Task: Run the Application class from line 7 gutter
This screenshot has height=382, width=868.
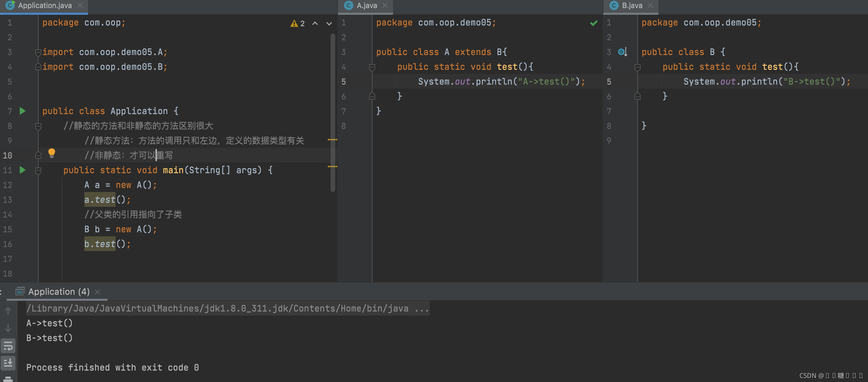Action: point(23,111)
